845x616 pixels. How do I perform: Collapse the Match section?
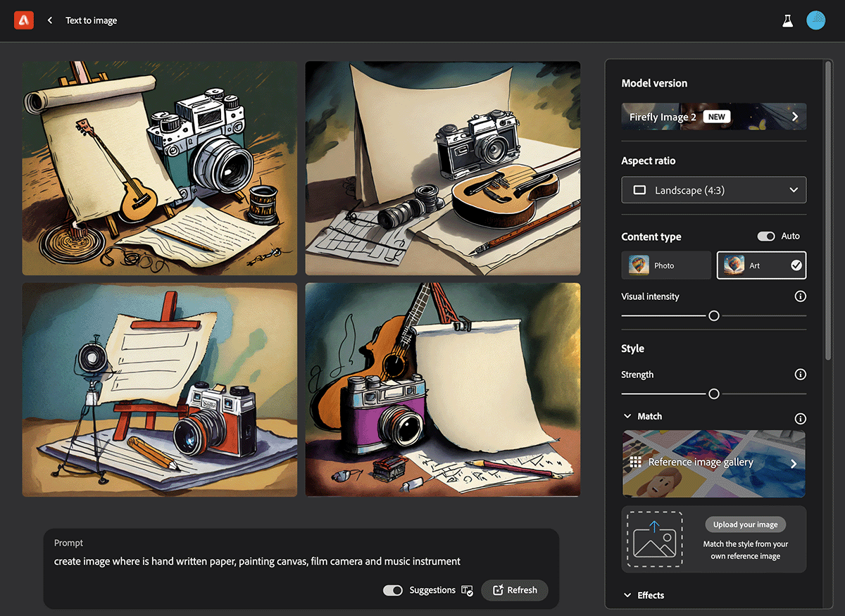pyautogui.click(x=627, y=416)
